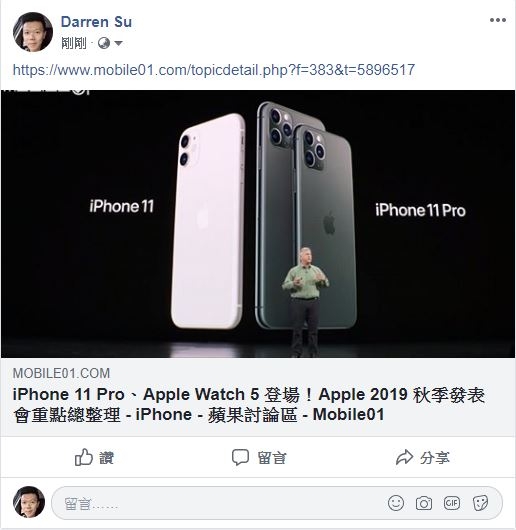This screenshot has height=530, width=516.
Task: Click the thumbs-up like icon
Action: coord(83,457)
